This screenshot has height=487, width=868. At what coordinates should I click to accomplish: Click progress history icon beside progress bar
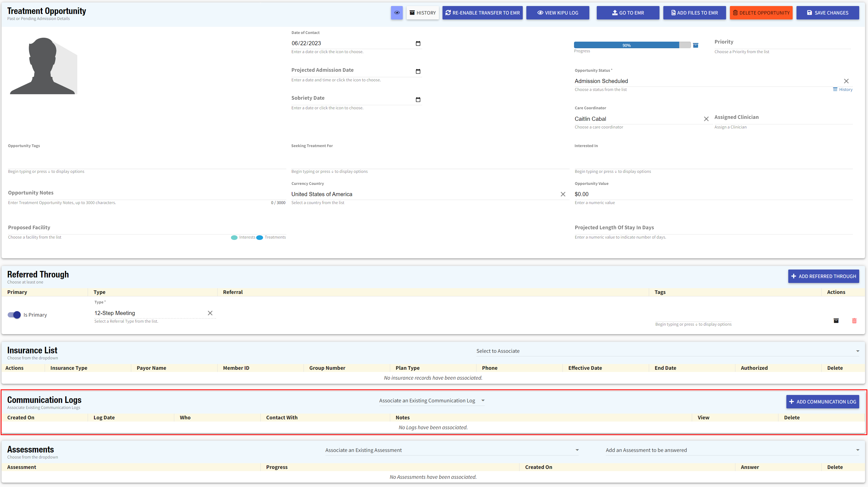coord(695,45)
